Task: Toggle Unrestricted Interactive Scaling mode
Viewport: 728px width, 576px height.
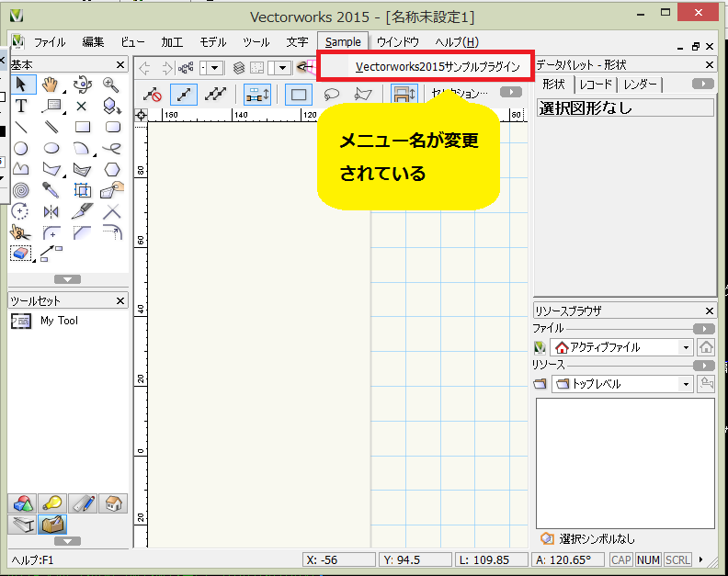Action: click(215, 95)
